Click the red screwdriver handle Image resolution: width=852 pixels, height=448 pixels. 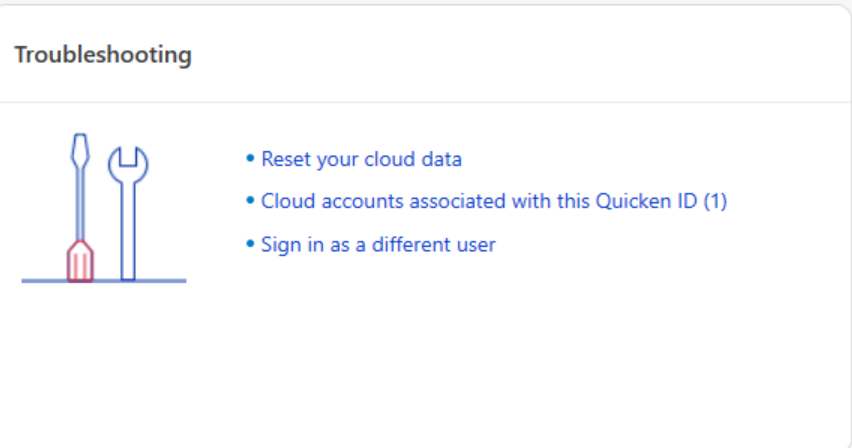coord(80,260)
